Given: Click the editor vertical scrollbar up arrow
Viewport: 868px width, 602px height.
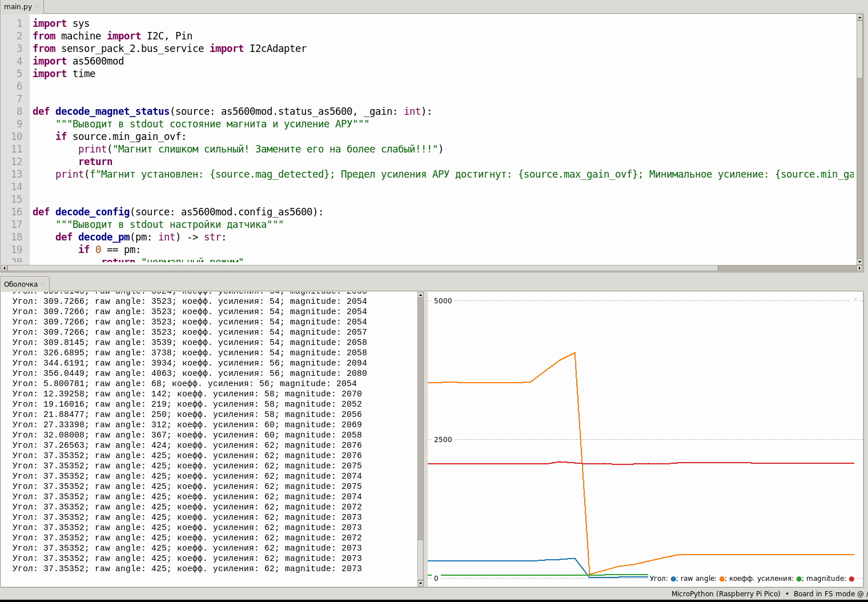Looking at the screenshot, I should coord(859,18).
